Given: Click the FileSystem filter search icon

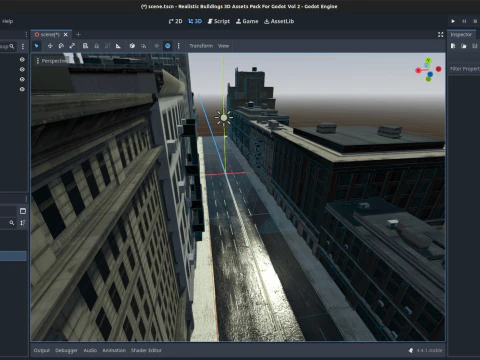Looking at the screenshot, I should pyautogui.click(x=12, y=223).
